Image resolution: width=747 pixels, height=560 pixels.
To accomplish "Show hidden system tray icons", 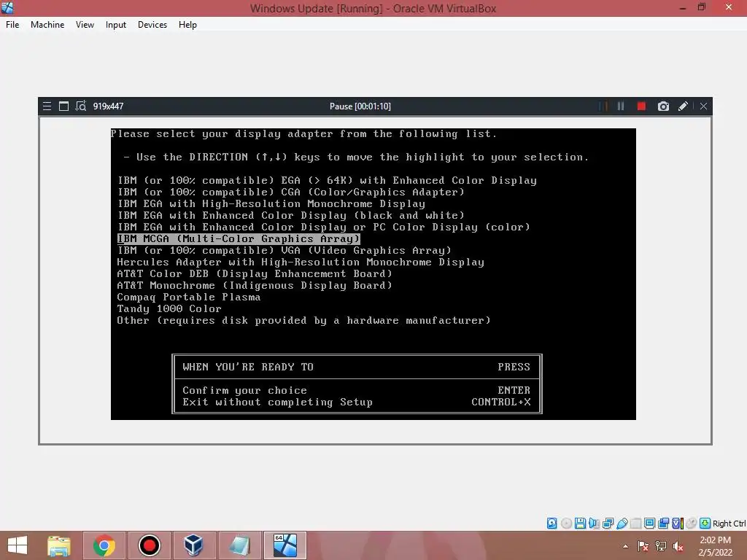I will [625, 546].
